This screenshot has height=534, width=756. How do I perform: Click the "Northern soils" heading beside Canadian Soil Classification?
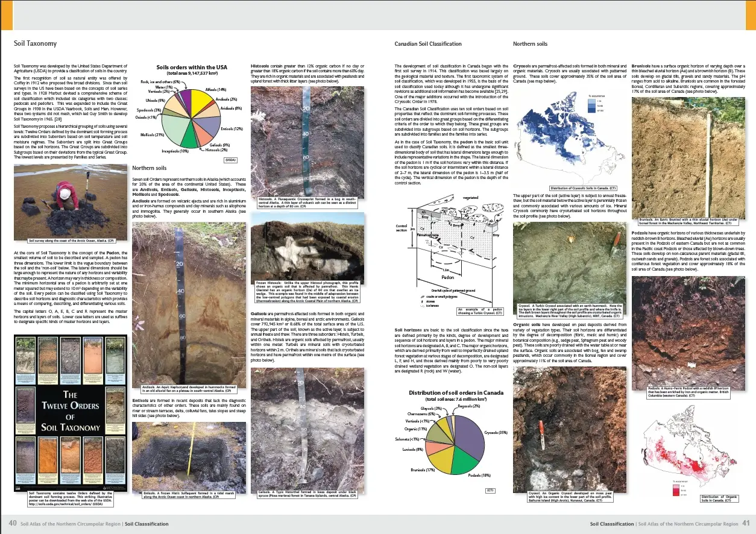(x=530, y=44)
